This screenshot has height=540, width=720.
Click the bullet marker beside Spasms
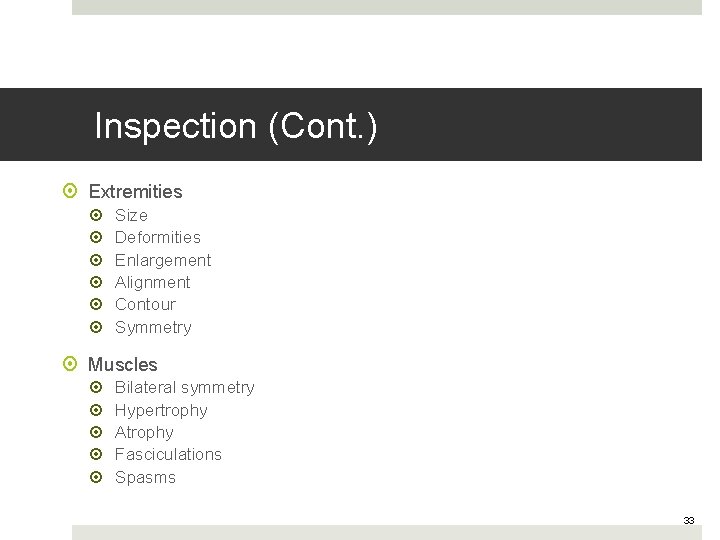96,478
